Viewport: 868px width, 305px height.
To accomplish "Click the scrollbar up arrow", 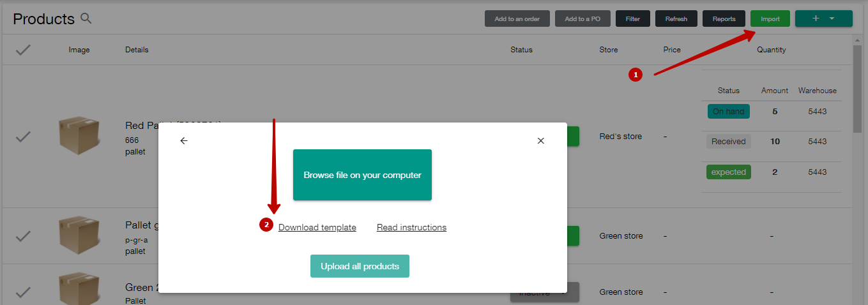I will pyautogui.click(x=858, y=40).
